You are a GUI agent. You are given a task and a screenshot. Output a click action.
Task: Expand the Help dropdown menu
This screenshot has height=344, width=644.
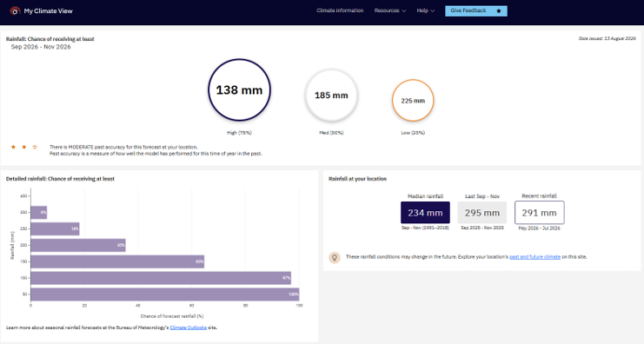pyautogui.click(x=426, y=10)
